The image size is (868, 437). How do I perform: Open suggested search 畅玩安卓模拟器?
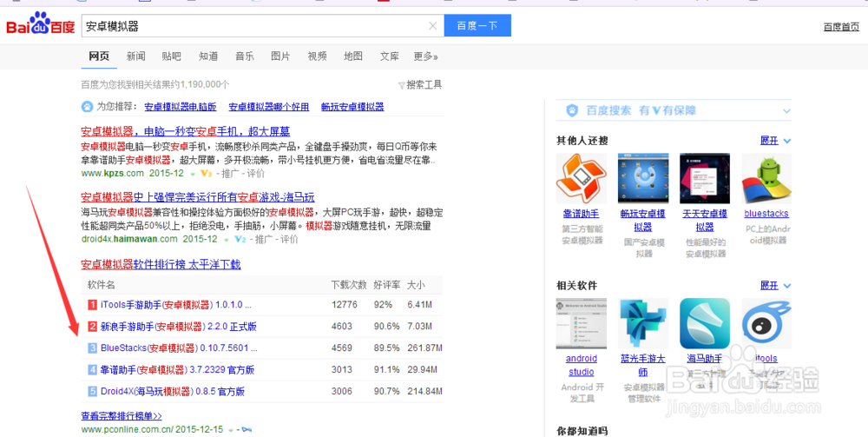pos(352,107)
